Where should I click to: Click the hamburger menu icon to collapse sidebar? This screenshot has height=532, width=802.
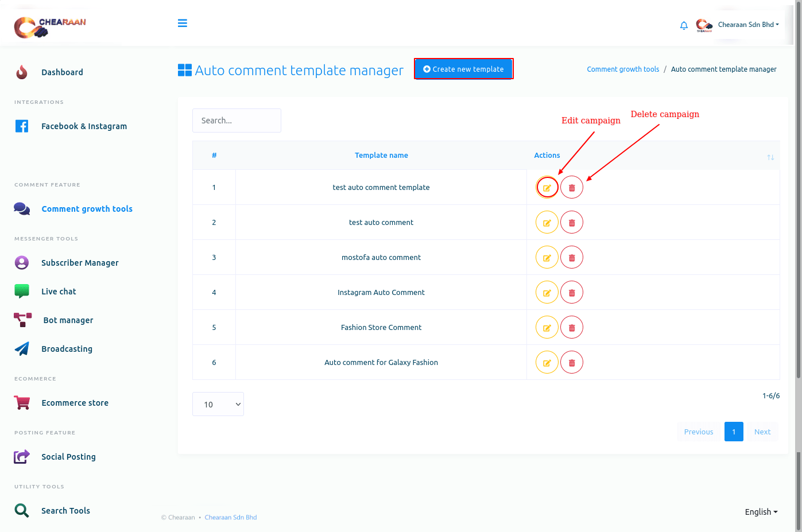click(183, 24)
